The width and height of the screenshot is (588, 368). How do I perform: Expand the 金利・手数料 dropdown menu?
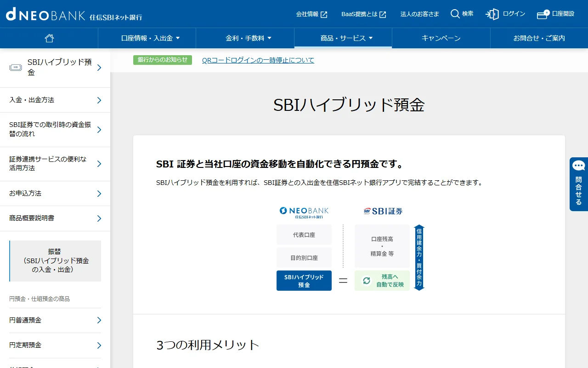[x=249, y=38]
